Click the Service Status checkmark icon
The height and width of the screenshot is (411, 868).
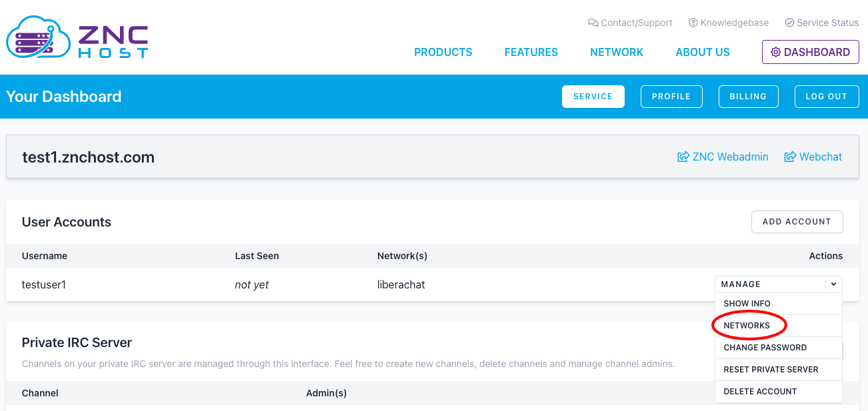789,23
